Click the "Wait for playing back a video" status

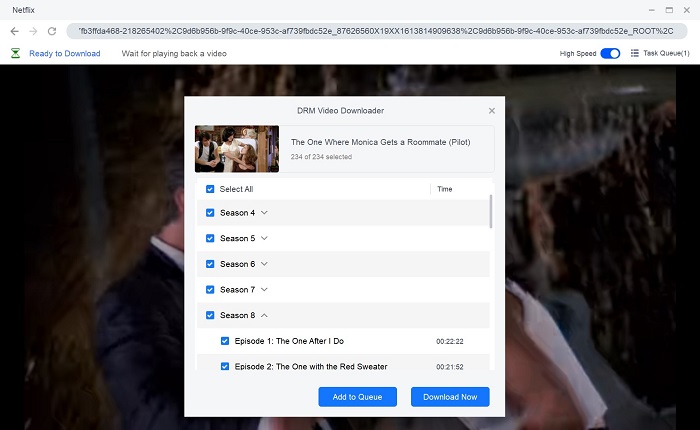click(174, 54)
